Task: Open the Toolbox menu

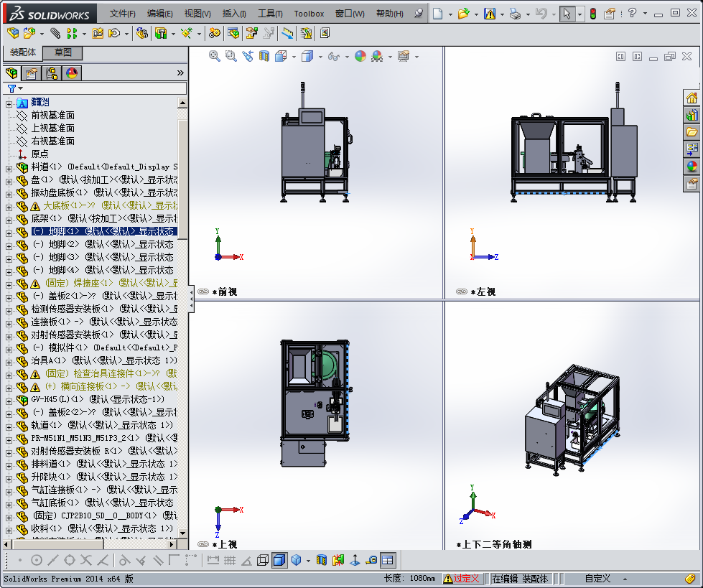Action: coord(309,14)
